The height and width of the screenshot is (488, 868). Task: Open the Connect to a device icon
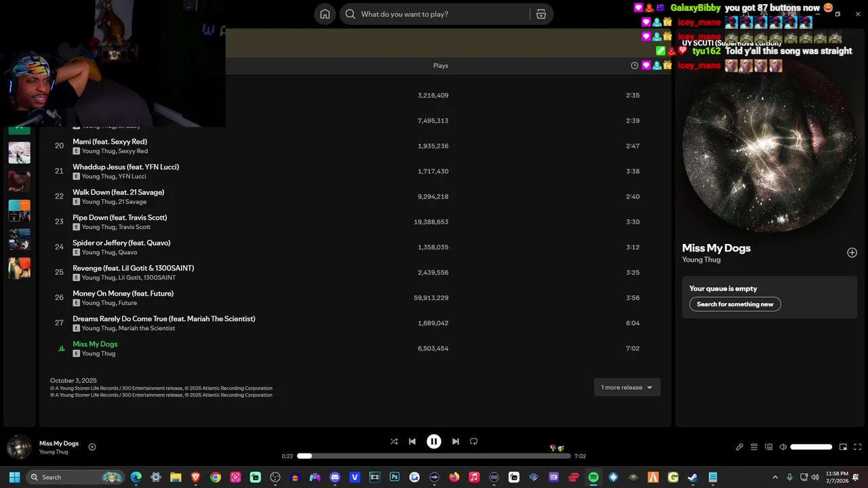click(x=768, y=447)
